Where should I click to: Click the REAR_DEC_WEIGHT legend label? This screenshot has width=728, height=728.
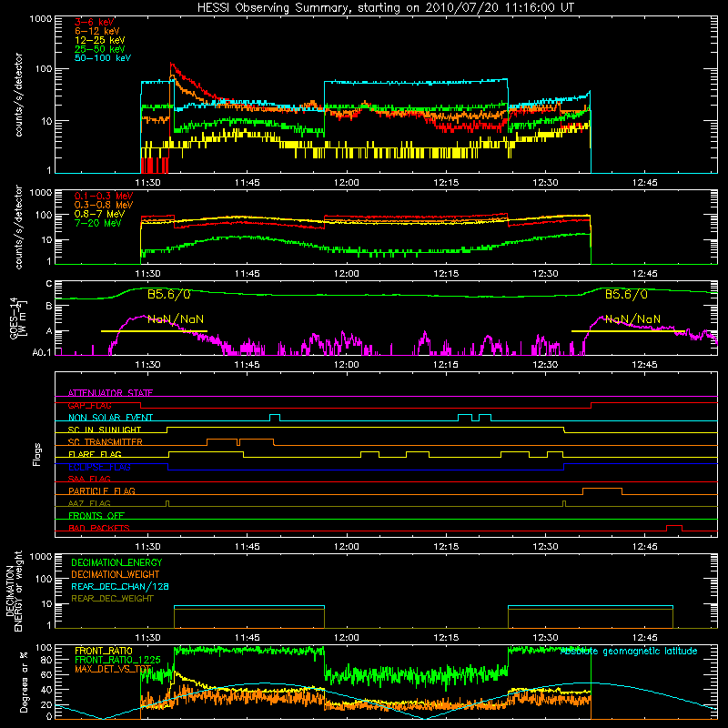[x=112, y=599]
